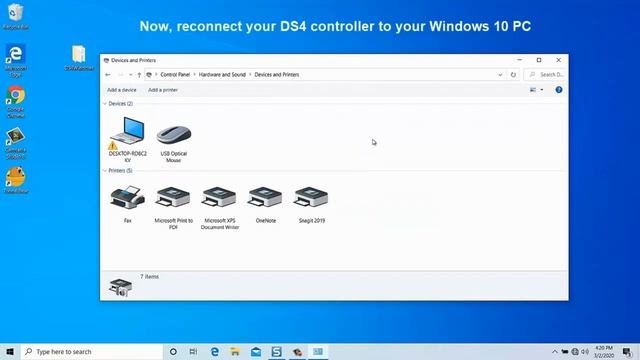Image resolution: width=640 pixels, height=360 pixels.
Task: Open the Action Center notifications icon
Action: point(627,351)
